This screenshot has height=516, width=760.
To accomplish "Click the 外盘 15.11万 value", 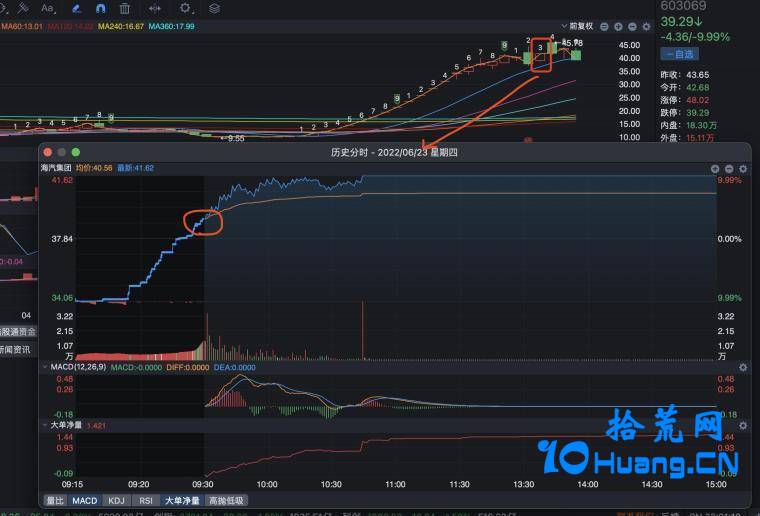I will (x=700, y=138).
